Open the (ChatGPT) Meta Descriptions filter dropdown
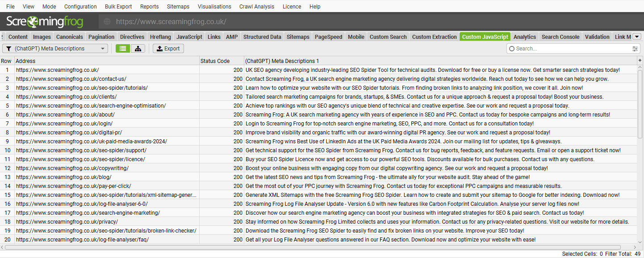 (x=55, y=49)
